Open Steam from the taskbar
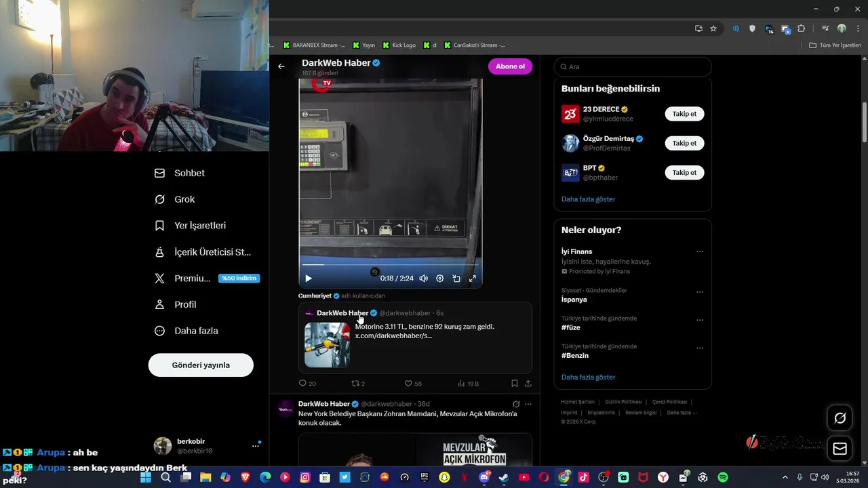The height and width of the screenshot is (488, 868). [504, 477]
